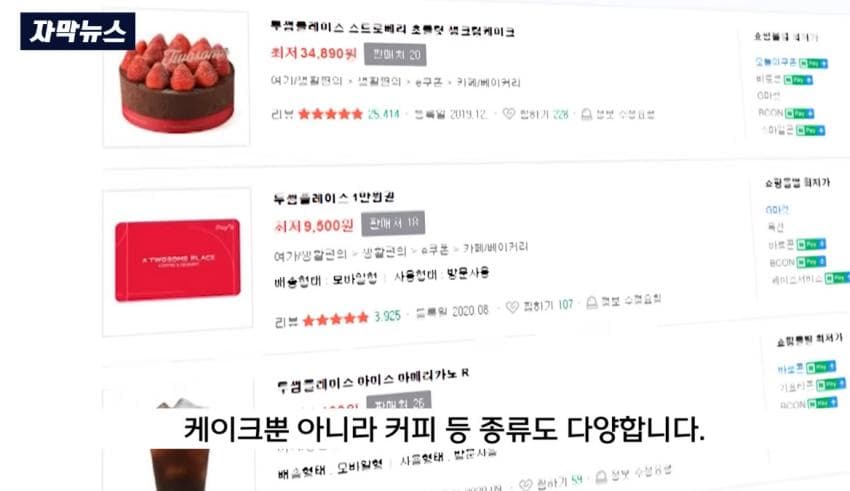Screen dimensions: 850x491
Task: Click heart 찜하기 icon with count 107
Action: 512,307
